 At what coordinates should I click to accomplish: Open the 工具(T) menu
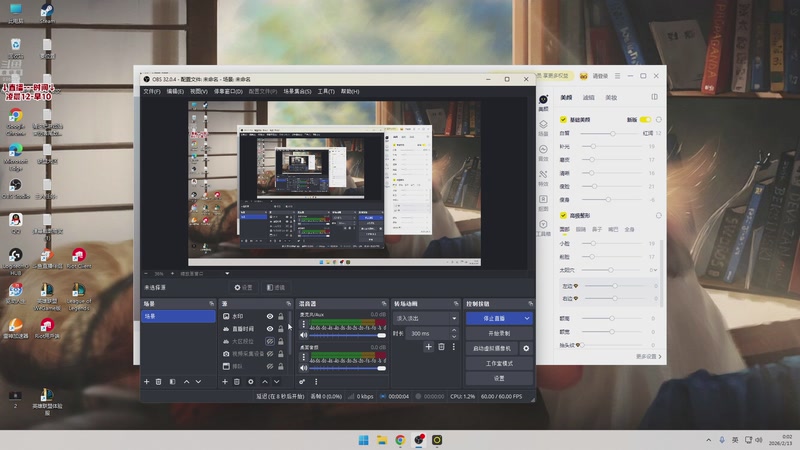(x=326, y=91)
